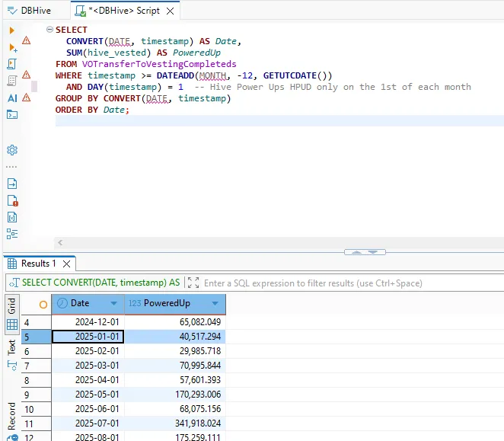Show more sidebar options dots
Screen dimensions: 504x441
[11, 167]
